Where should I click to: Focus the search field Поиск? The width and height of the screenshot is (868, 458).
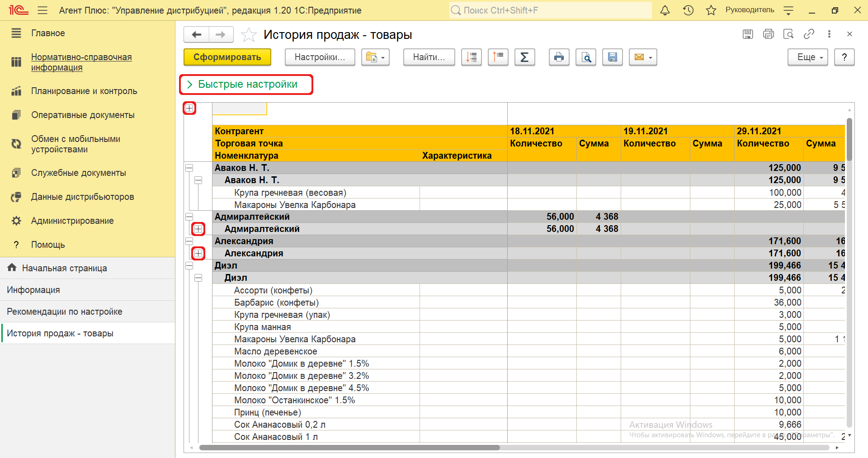(x=550, y=10)
